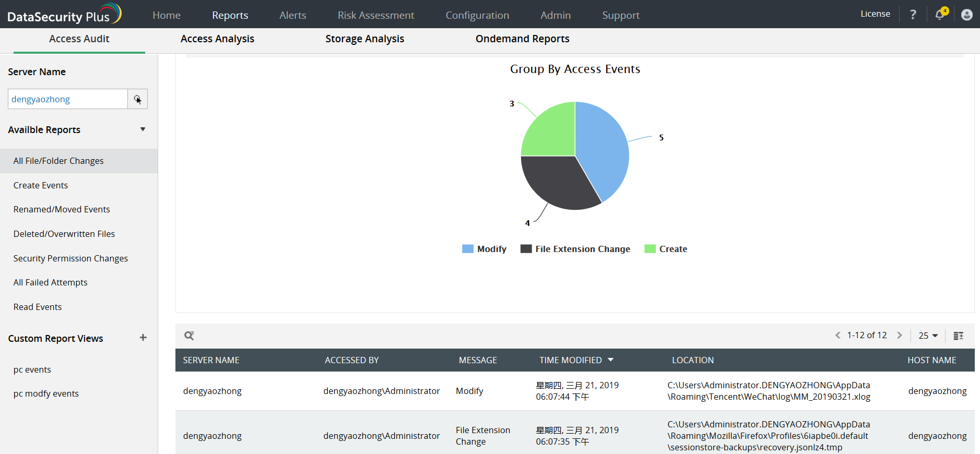Open the table search filter icon
The width and height of the screenshot is (980, 454).
(189, 336)
